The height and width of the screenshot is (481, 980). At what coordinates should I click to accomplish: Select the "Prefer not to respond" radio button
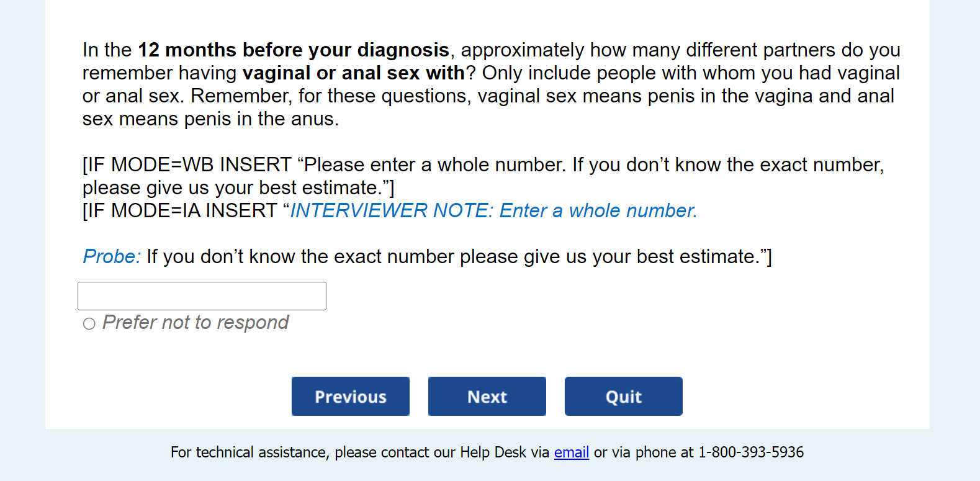[89, 323]
